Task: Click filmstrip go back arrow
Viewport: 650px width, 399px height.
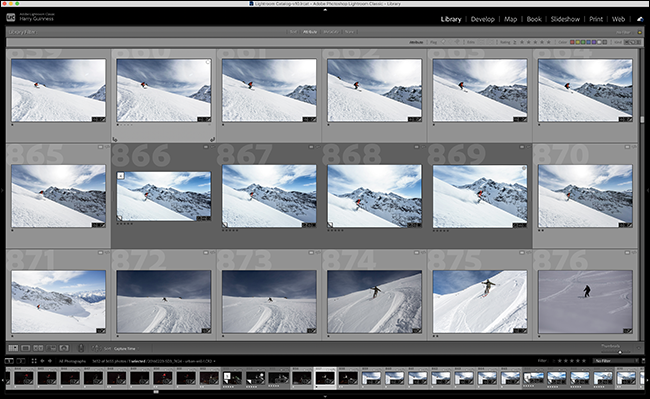Action: 42,361
